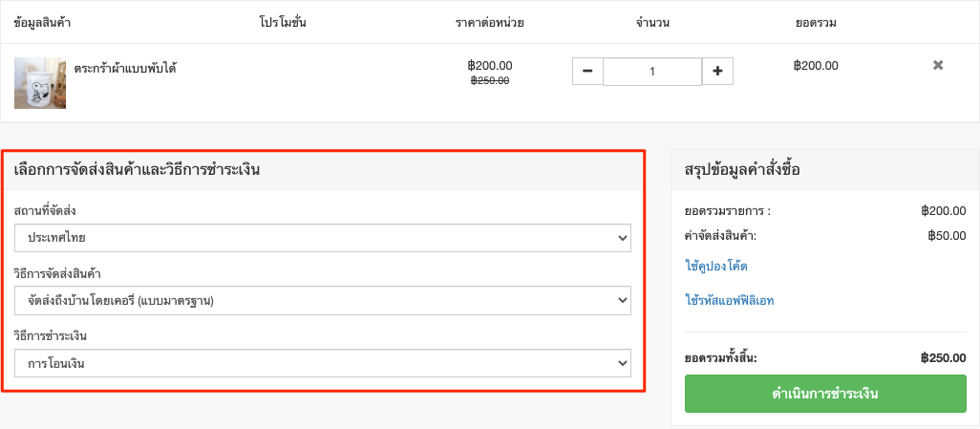
Task: Click the เลือกการจัดส่งสินค้าและวิธีการชำระเงิน section heading
Action: click(x=137, y=169)
